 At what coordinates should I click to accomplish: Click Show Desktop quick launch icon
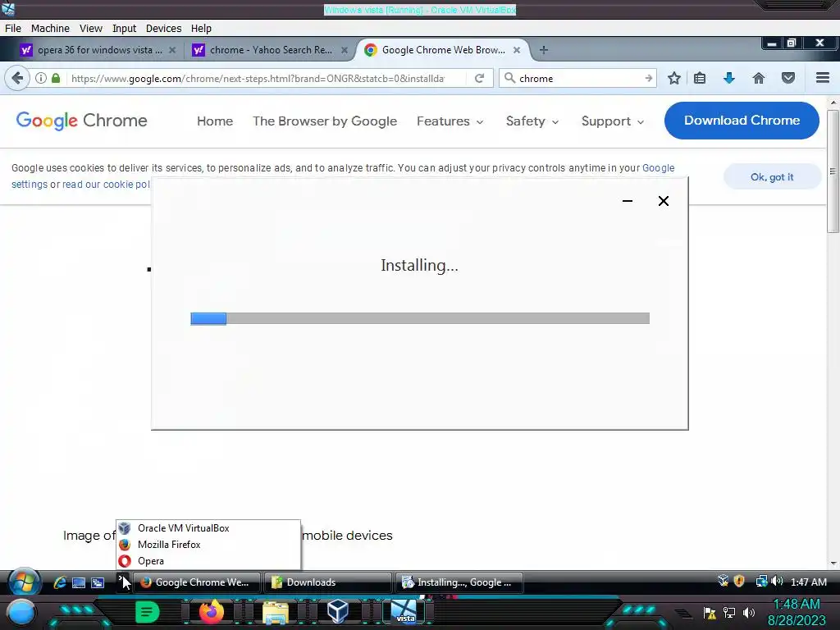click(x=79, y=582)
